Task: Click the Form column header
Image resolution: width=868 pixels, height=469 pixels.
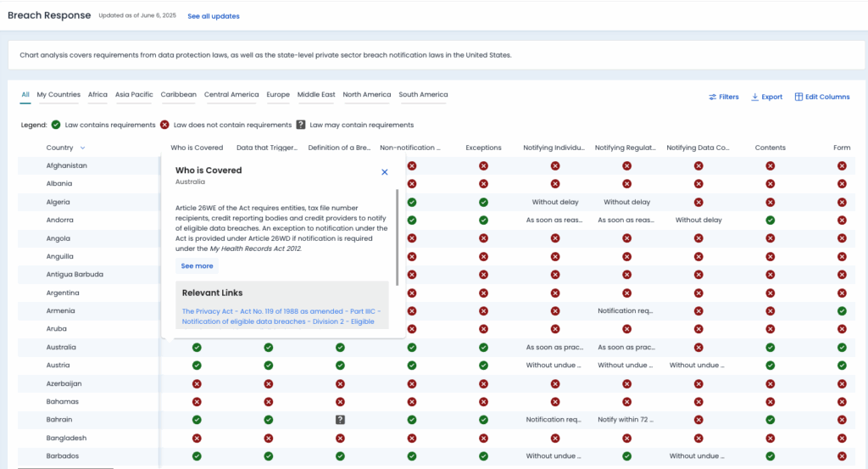Action: click(842, 148)
